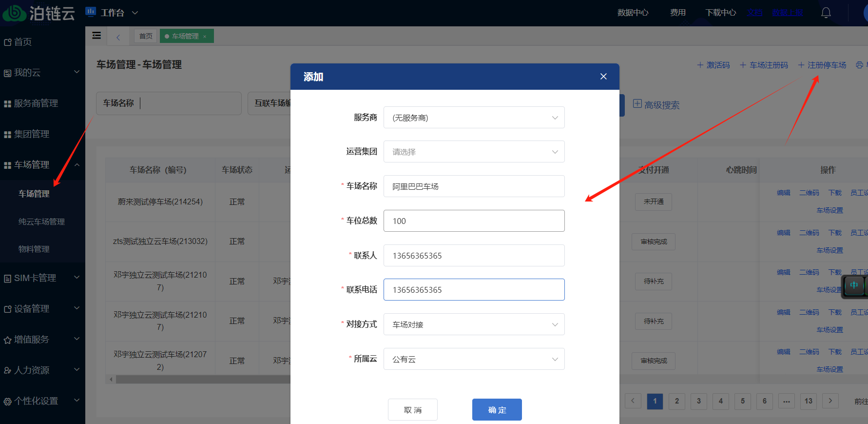Open the notification bell
The image size is (868, 424).
pyautogui.click(x=826, y=13)
